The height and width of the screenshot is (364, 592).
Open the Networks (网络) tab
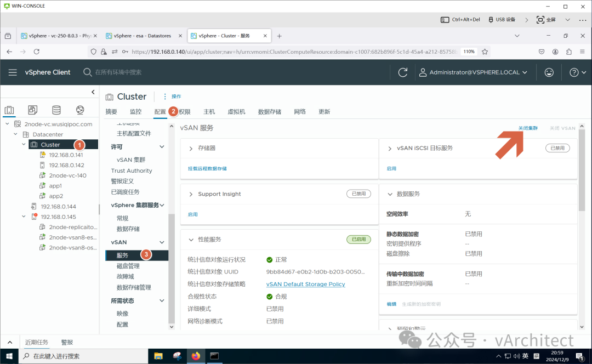(300, 112)
